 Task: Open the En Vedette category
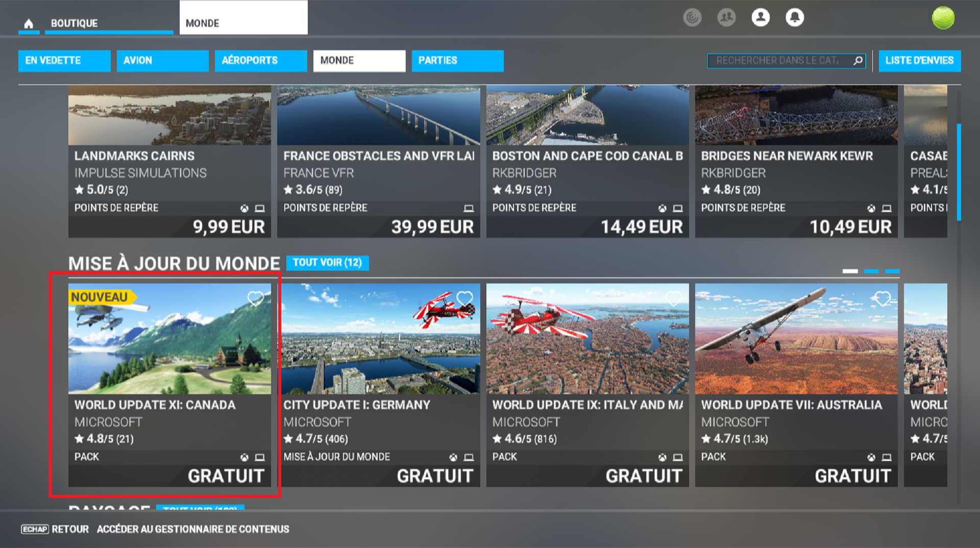(64, 61)
